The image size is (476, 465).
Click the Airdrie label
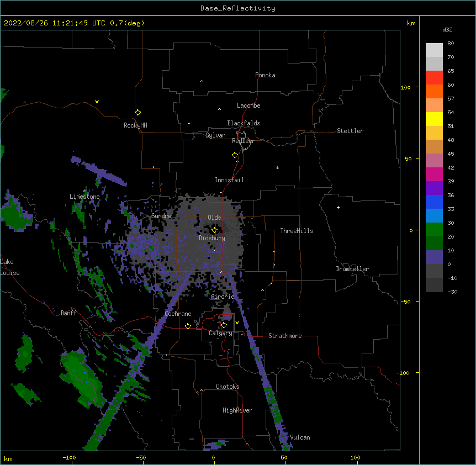coord(223,297)
